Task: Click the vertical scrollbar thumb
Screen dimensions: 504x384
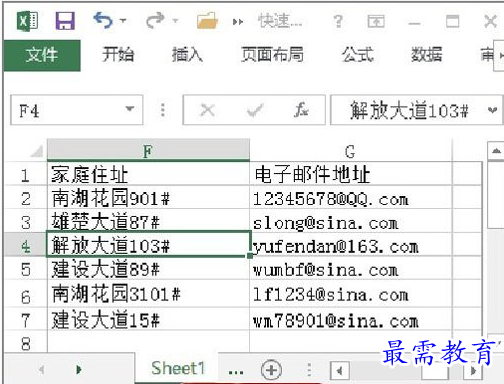Action: 496,195
